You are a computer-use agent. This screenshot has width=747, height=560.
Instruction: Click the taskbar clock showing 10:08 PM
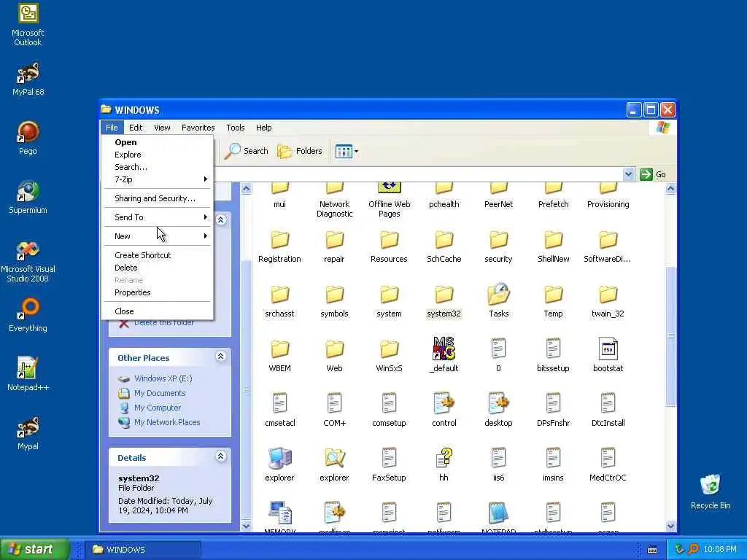pos(720,550)
